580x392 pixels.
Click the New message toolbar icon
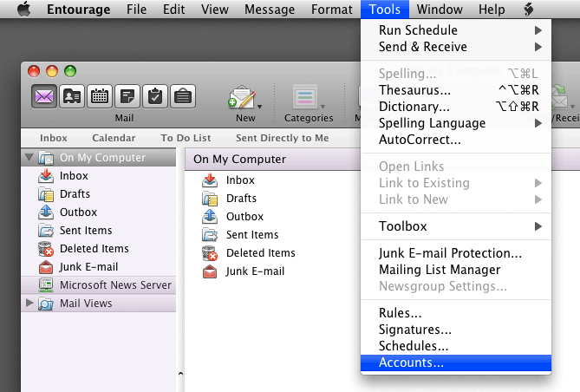(242, 97)
